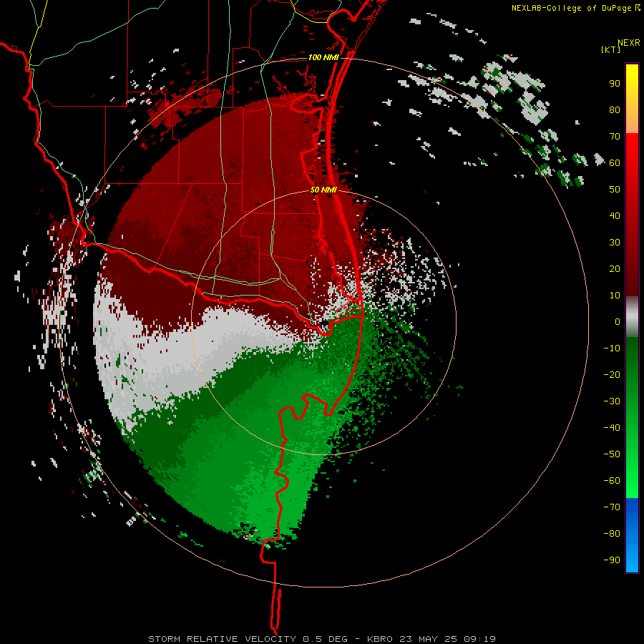This screenshot has width=644, height=644.
Task: Click the -90 scale value
Action: coord(612,560)
